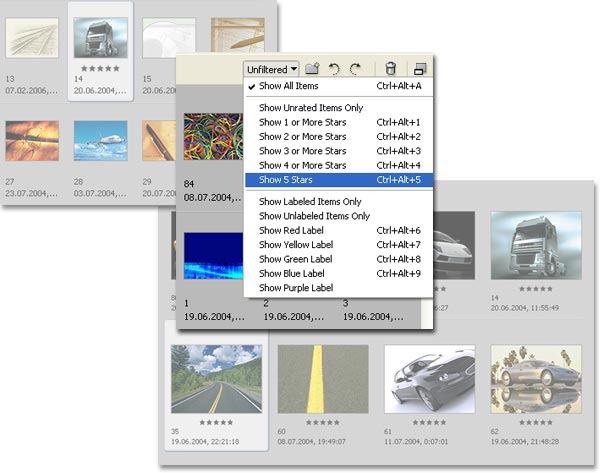Rotate image counterclockwise using toolbar icon
This screenshot has height=473, width=600.
(x=335, y=69)
